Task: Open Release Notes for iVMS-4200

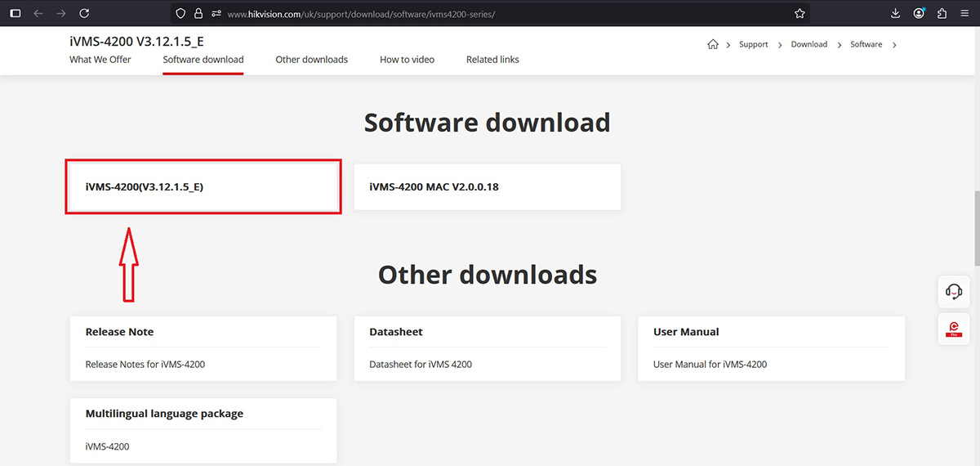Action: click(145, 365)
